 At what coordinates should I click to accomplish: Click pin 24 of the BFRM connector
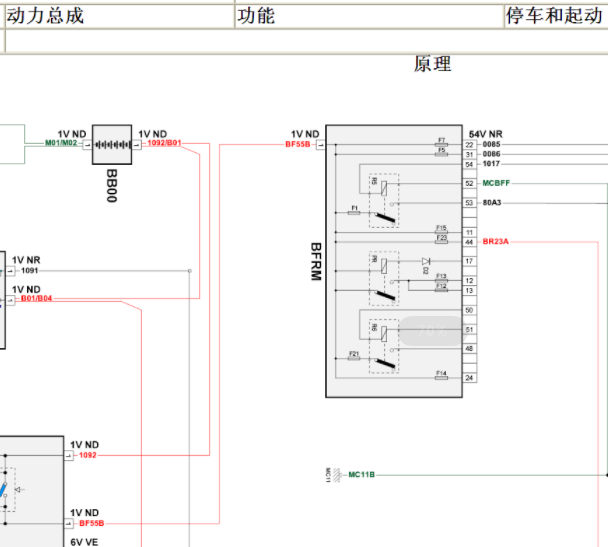(470, 378)
